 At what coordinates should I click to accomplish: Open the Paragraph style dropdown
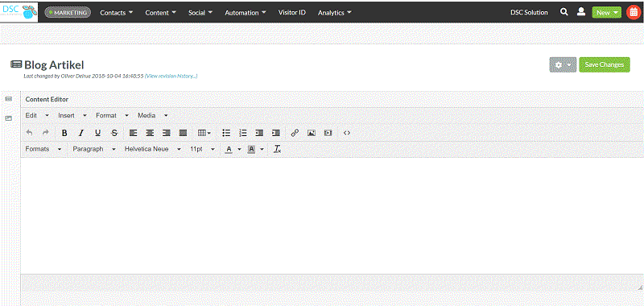(x=94, y=149)
